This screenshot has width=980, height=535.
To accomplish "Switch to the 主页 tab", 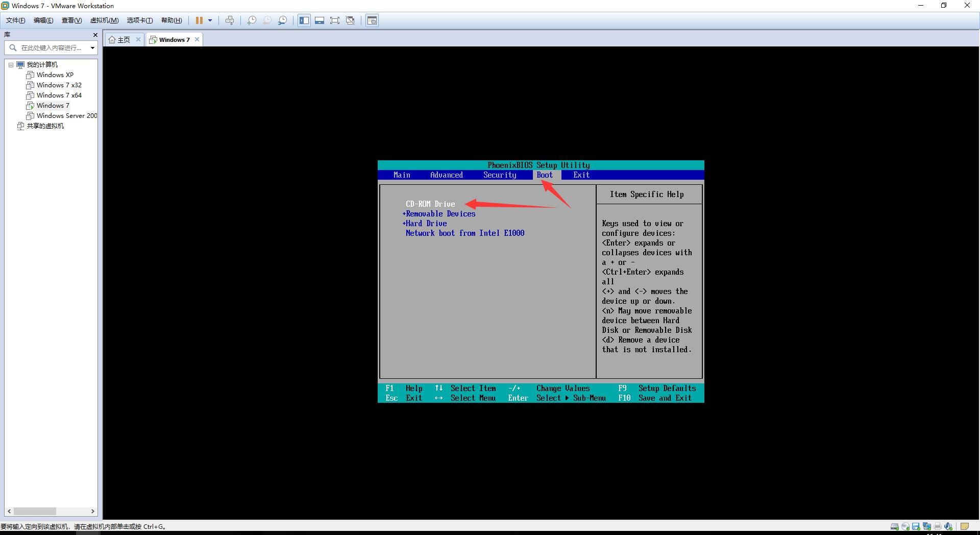I will (x=122, y=39).
